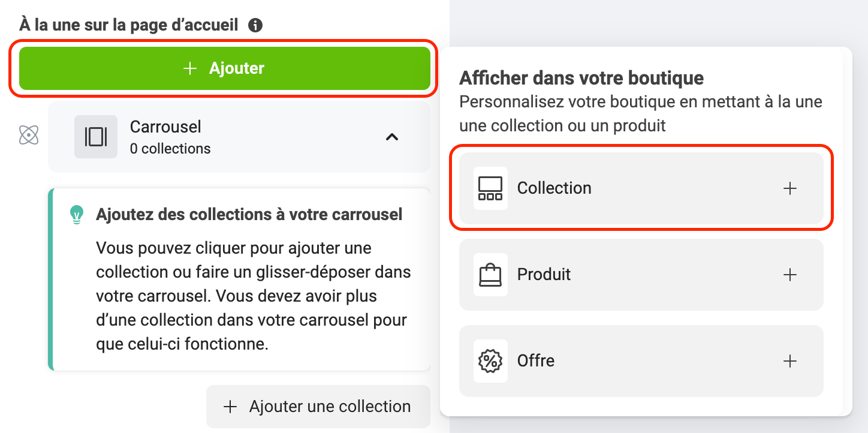Click Ajouter une collection button
868x433 pixels.
click(x=318, y=407)
